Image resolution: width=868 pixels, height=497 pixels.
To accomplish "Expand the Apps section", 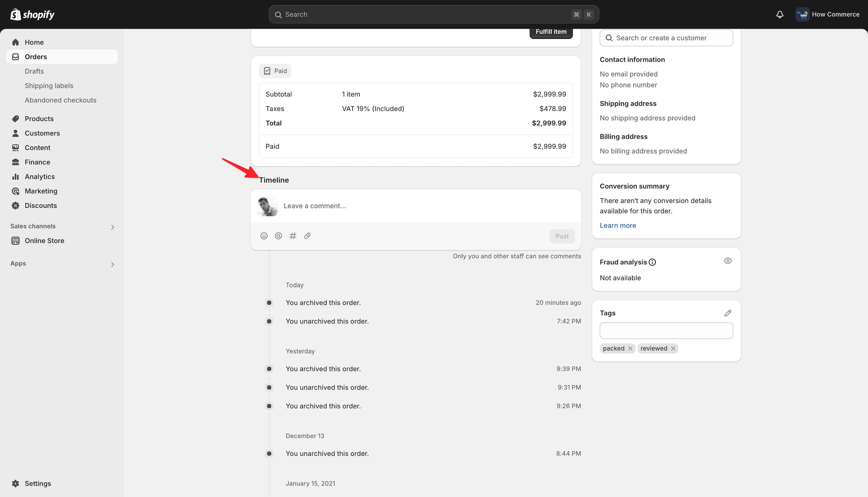I will point(113,264).
